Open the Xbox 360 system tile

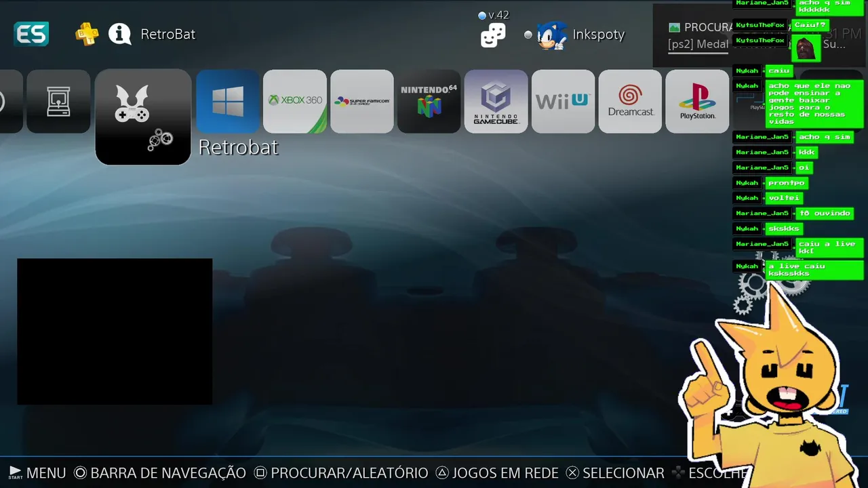coord(295,102)
